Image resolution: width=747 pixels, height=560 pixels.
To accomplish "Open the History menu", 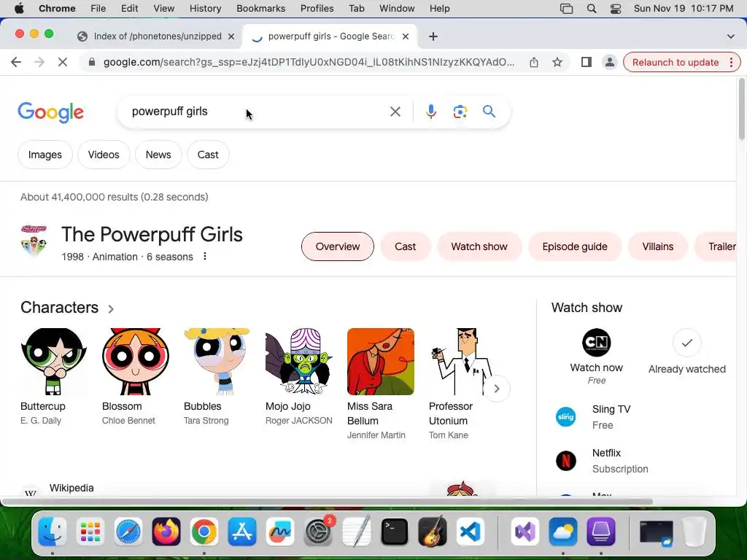I will [205, 9].
